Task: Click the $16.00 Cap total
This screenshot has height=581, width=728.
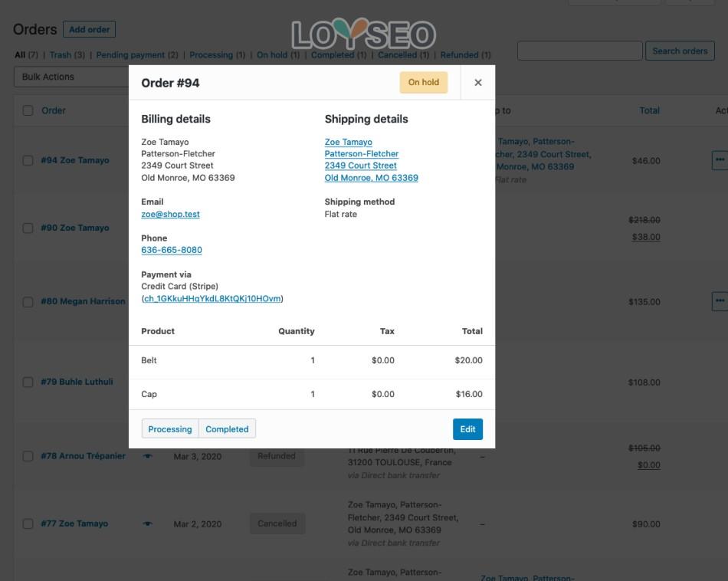Action: (x=469, y=394)
